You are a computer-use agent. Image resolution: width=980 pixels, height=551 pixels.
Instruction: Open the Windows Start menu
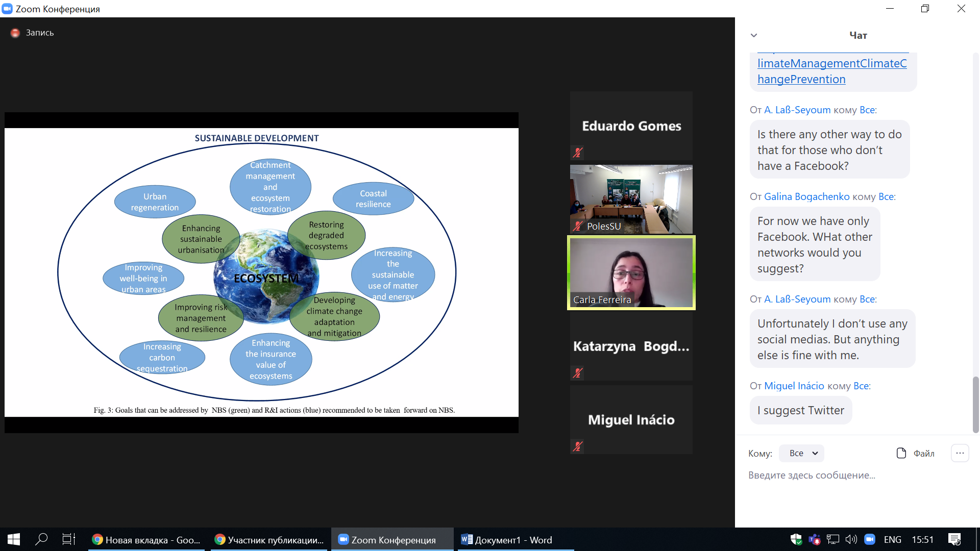(14, 539)
